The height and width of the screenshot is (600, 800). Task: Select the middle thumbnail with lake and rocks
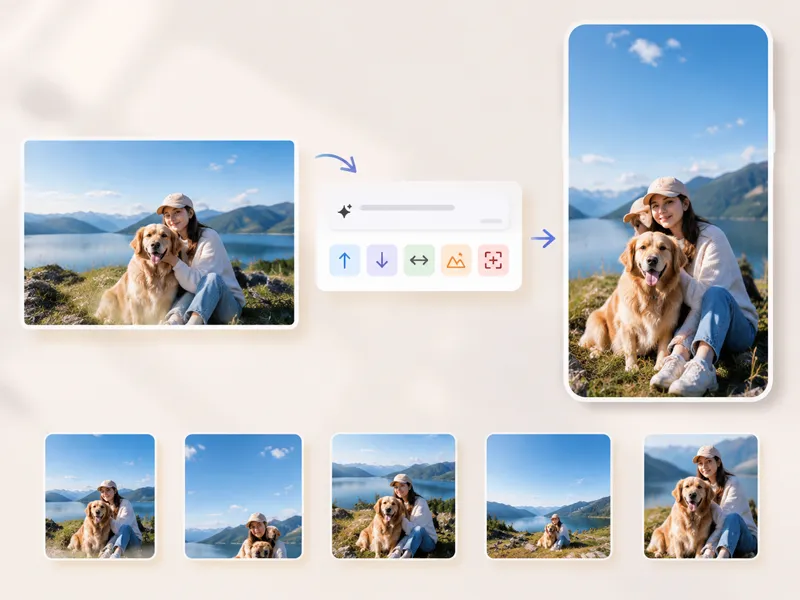(393, 496)
